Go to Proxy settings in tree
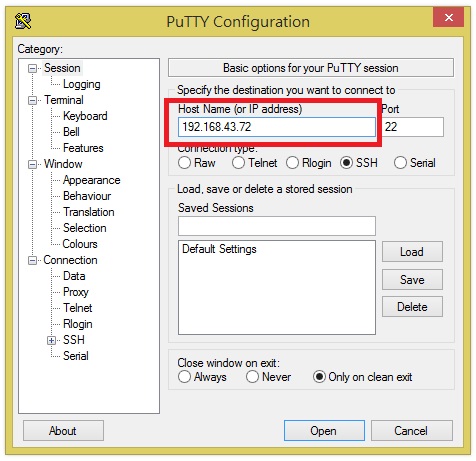 point(76,292)
